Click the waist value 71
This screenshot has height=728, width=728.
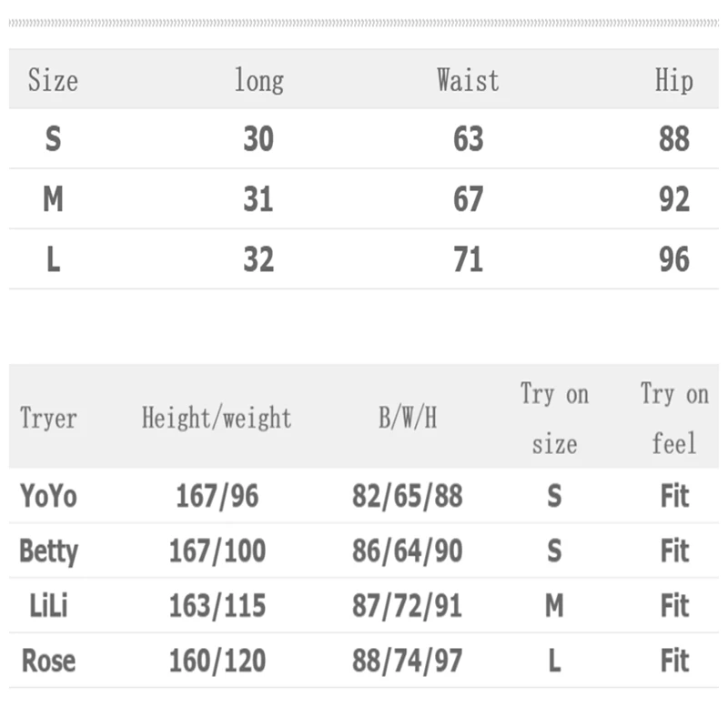[468, 260]
